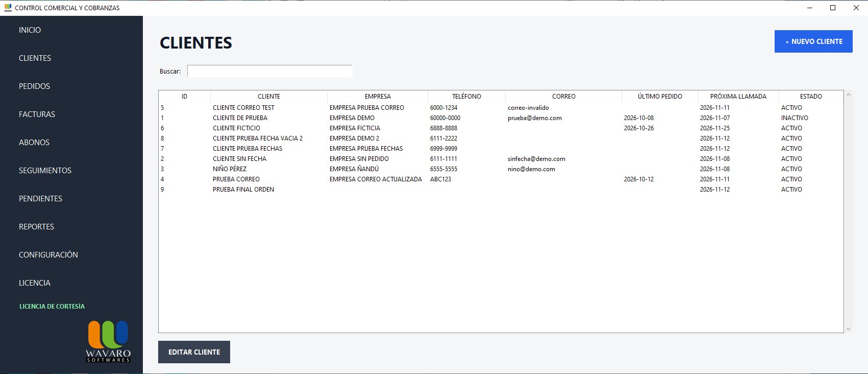Click the application icon in the title bar

(x=8, y=8)
